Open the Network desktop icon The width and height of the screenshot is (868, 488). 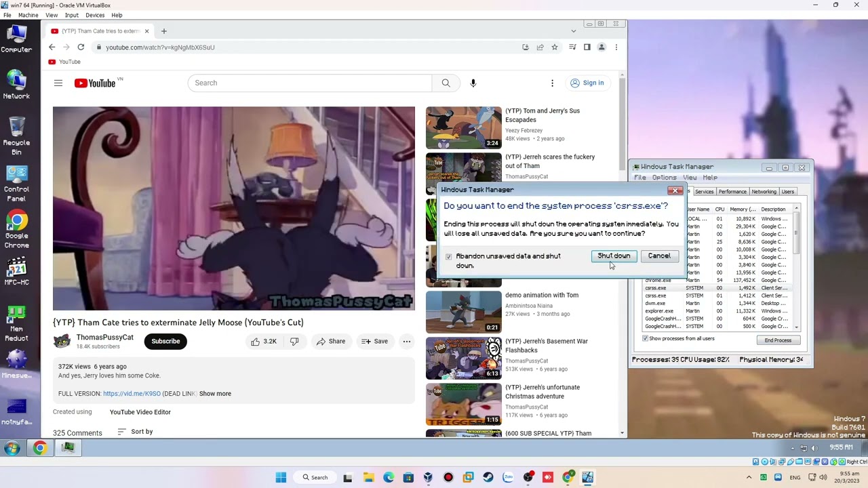16,85
